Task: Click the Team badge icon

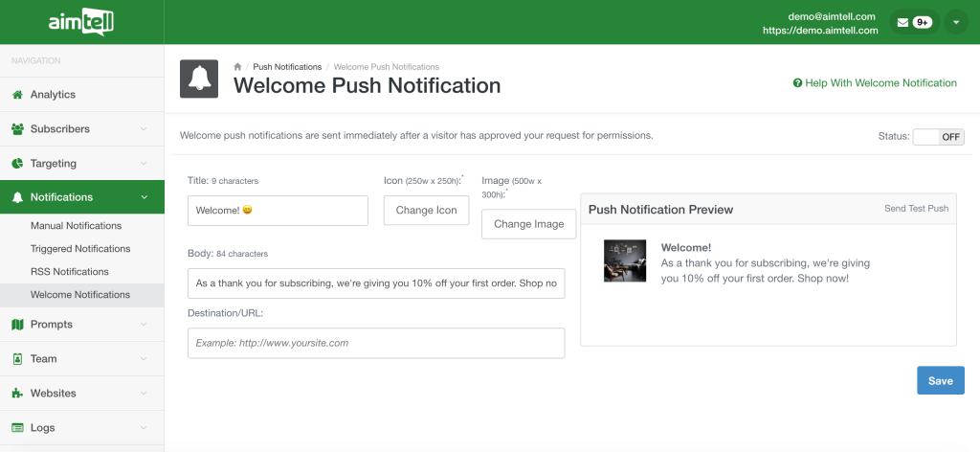Action: click(x=17, y=359)
